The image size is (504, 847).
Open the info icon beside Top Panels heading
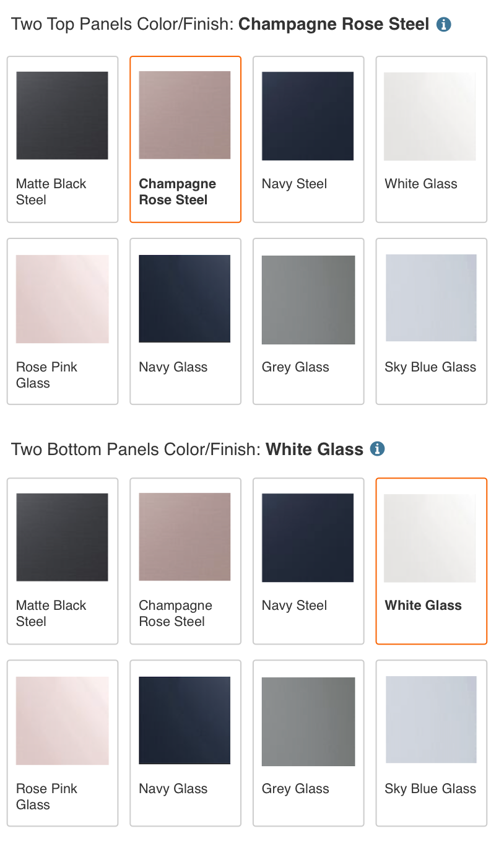click(444, 25)
